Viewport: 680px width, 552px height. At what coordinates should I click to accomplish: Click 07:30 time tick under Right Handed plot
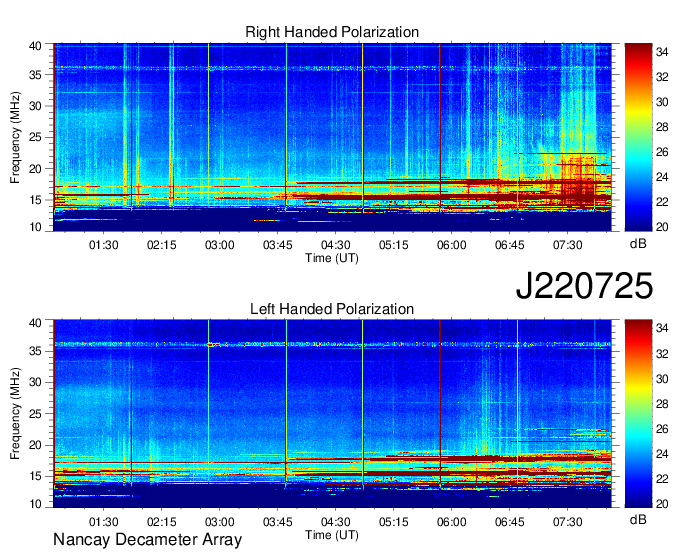click(x=568, y=245)
